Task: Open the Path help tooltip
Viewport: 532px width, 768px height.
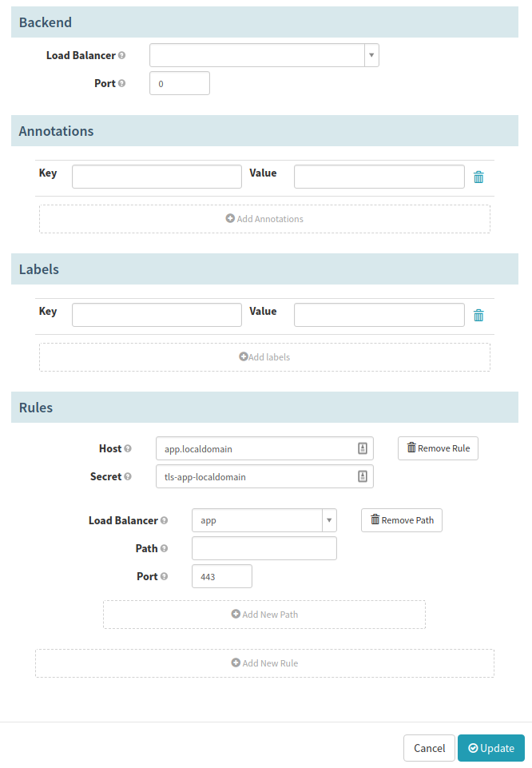Action: click(165, 547)
